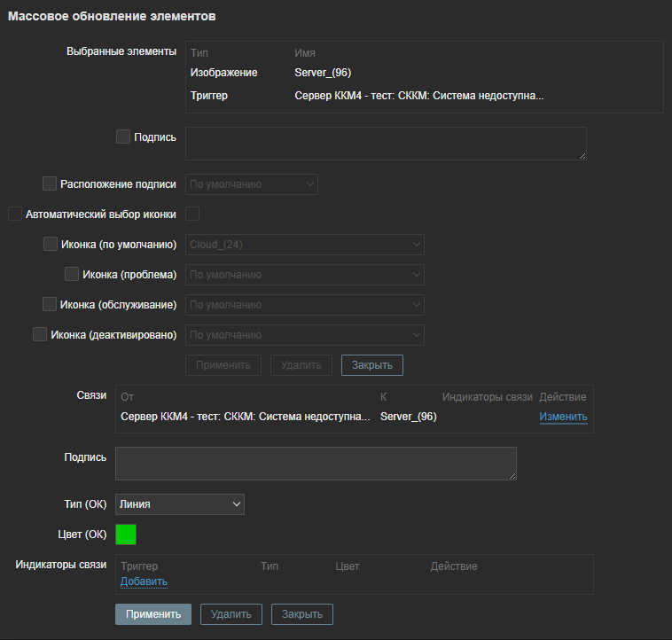Screen dimensions: 672x640
Task: Open the Расположение подписи dropdown
Action: 251,184
